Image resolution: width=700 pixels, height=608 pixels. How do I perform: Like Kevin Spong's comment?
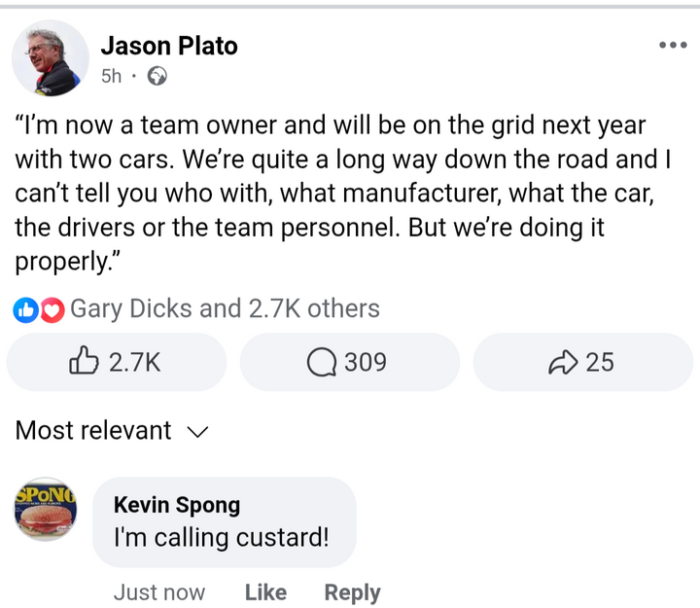click(265, 592)
